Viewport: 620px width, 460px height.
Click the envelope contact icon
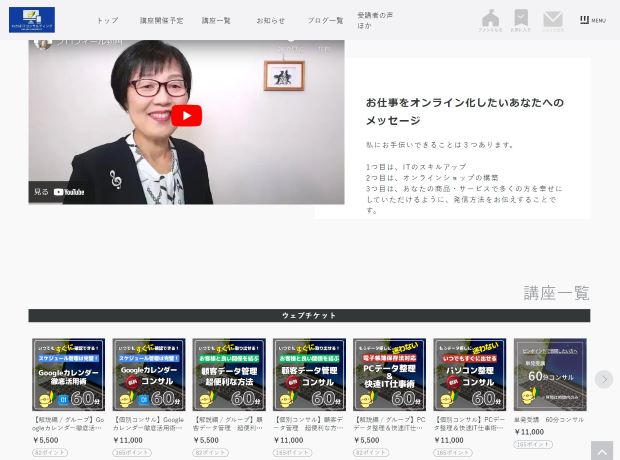pyautogui.click(x=553, y=19)
